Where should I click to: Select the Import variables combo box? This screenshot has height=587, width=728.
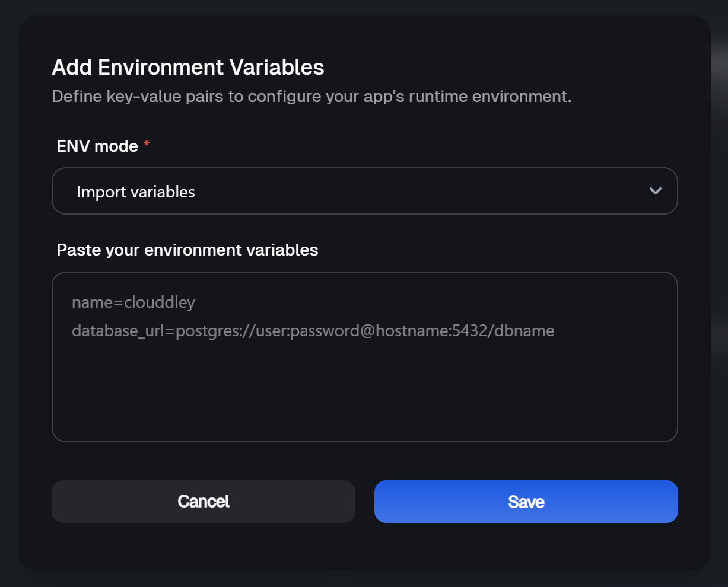[x=364, y=191]
